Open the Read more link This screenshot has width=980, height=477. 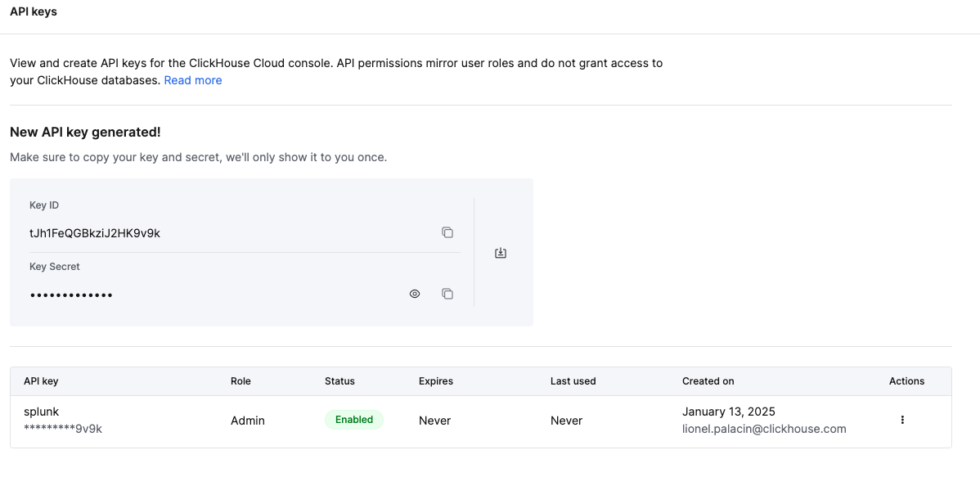click(x=193, y=79)
